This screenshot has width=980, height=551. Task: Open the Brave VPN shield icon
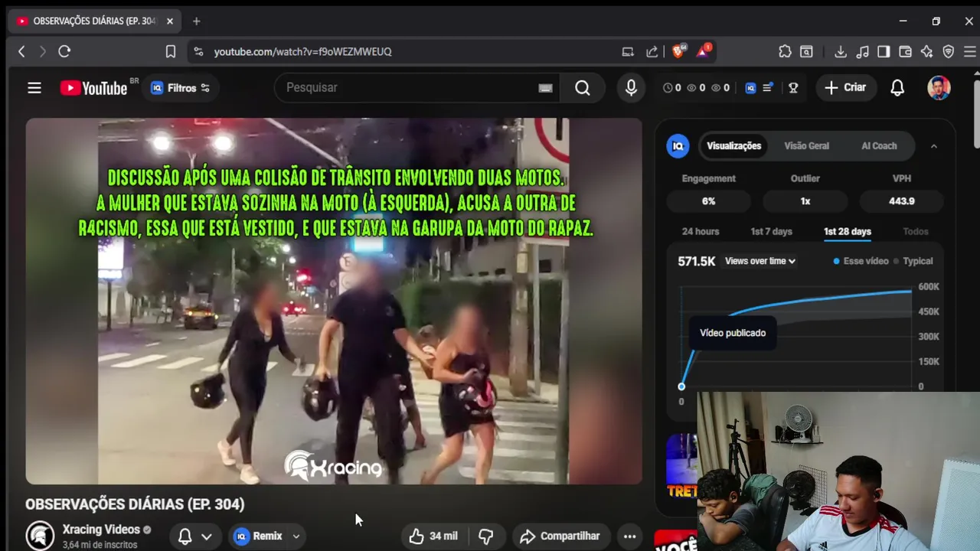point(949,51)
